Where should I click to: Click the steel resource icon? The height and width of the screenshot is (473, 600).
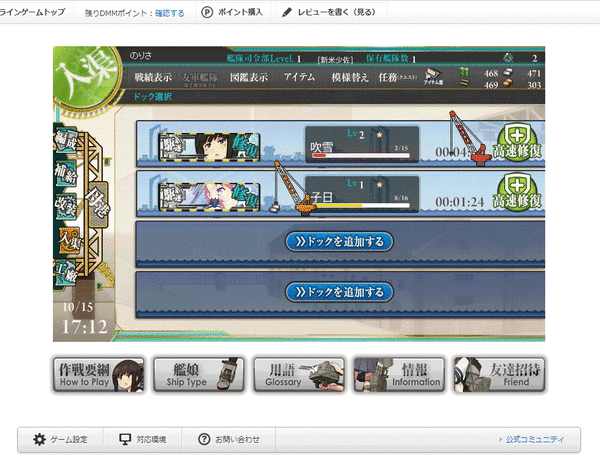coord(507,72)
